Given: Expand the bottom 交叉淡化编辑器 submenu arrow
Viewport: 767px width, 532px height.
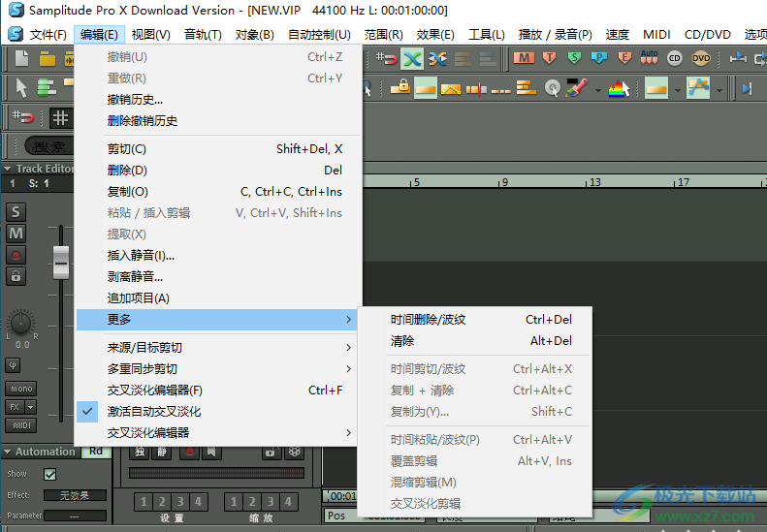Looking at the screenshot, I should [x=348, y=433].
